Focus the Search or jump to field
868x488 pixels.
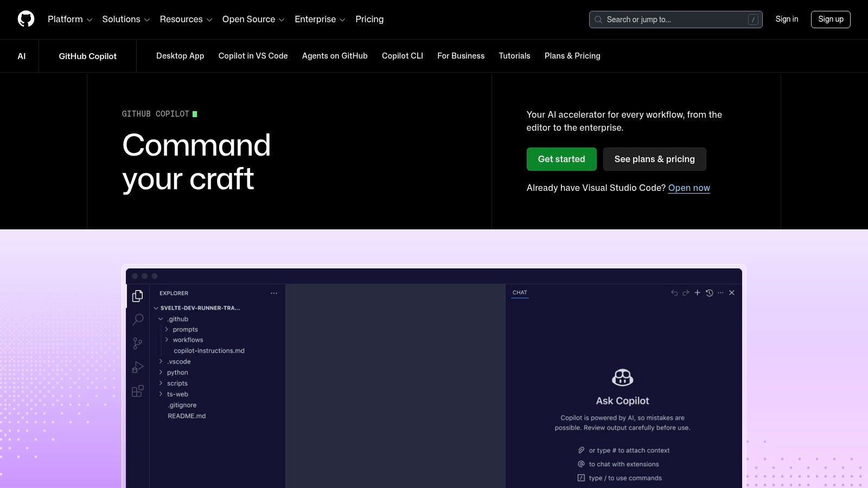(x=676, y=20)
